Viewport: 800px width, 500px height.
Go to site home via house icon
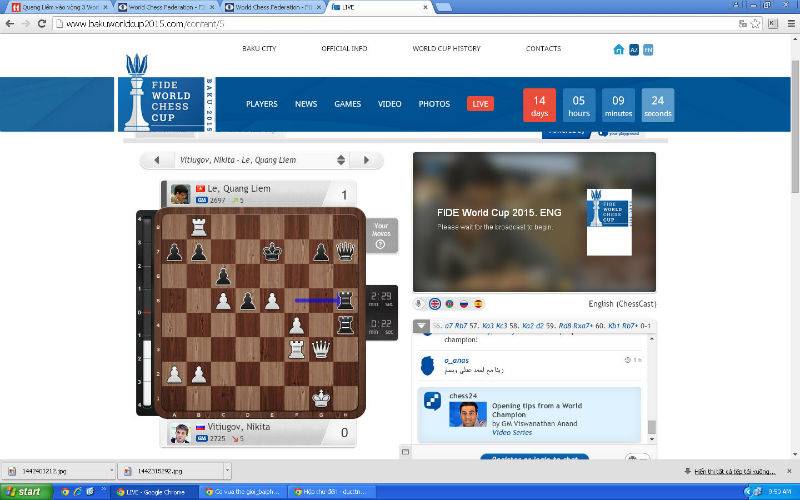(x=618, y=49)
